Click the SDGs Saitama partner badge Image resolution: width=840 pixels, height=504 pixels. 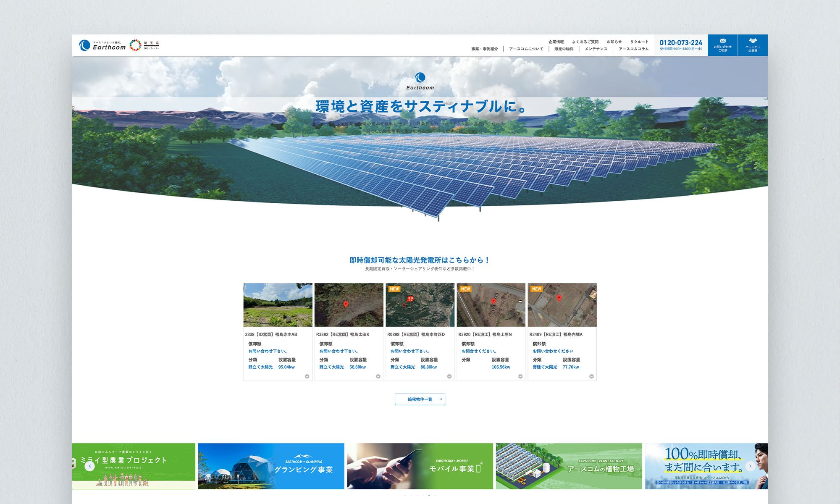tap(144, 45)
